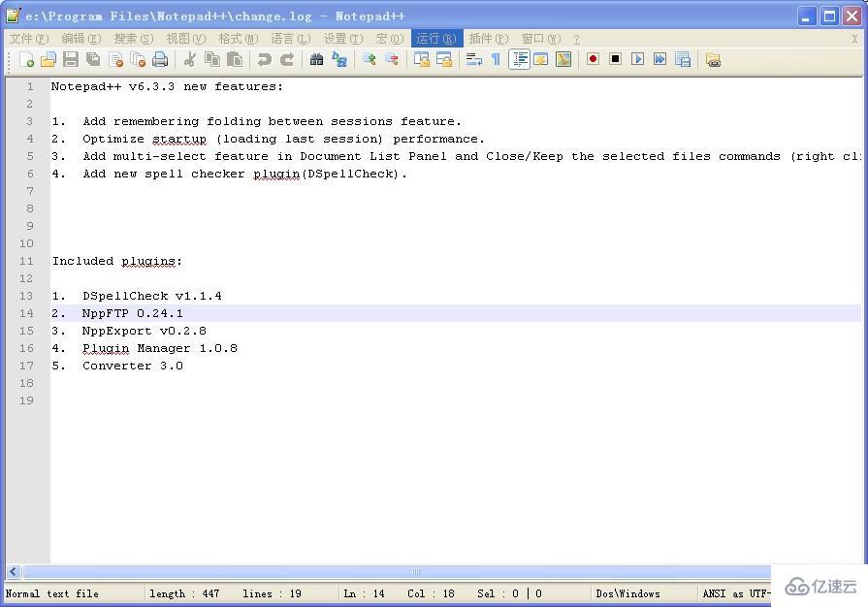Image resolution: width=868 pixels, height=607 pixels.
Task: Click the Close All documents icon
Action: [138, 60]
